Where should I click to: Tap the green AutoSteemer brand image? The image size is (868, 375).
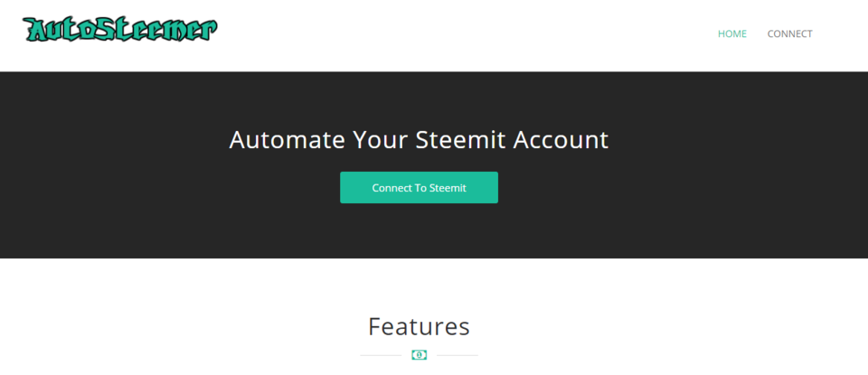(x=120, y=29)
